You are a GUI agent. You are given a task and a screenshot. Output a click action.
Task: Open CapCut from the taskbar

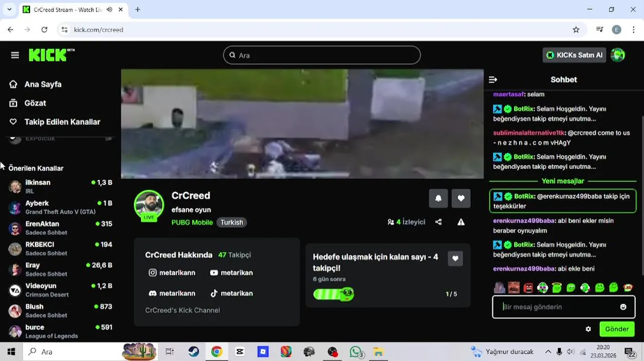(x=240, y=352)
